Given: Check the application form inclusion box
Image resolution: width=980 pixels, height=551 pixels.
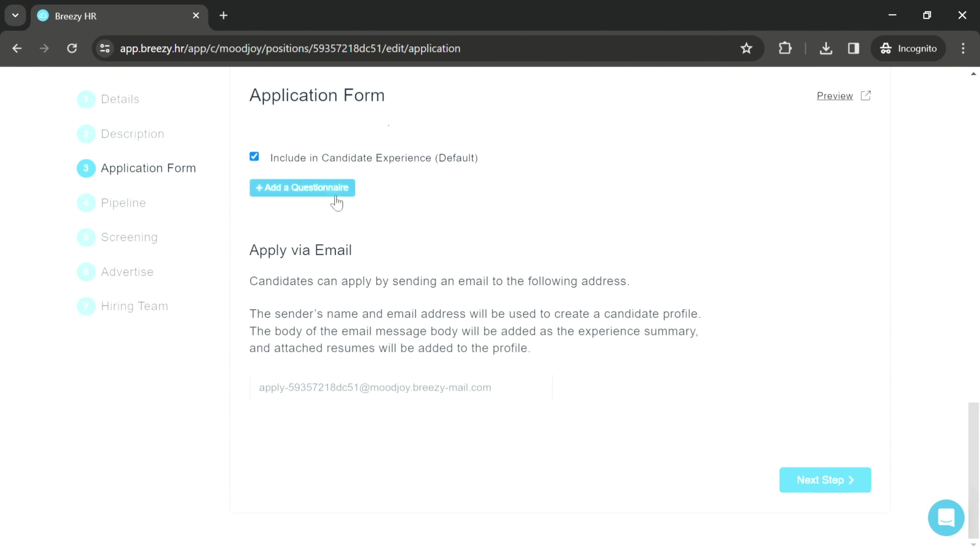Looking at the screenshot, I should (x=254, y=157).
